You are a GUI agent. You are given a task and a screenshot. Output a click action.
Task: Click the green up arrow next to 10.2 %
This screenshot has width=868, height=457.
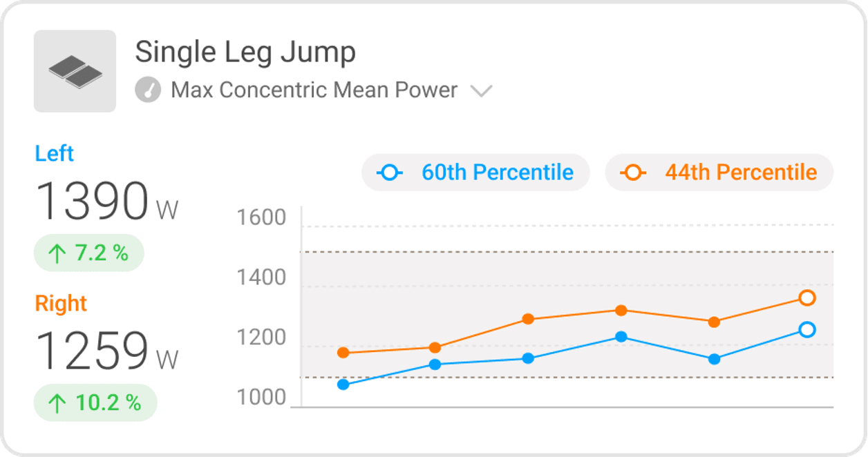tap(57, 404)
